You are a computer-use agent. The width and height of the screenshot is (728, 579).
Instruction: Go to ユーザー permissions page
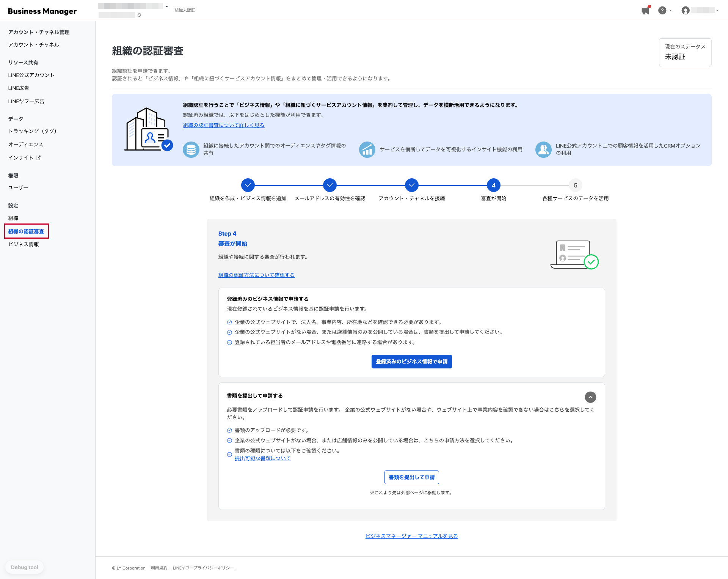pyautogui.click(x=18, y=188)
